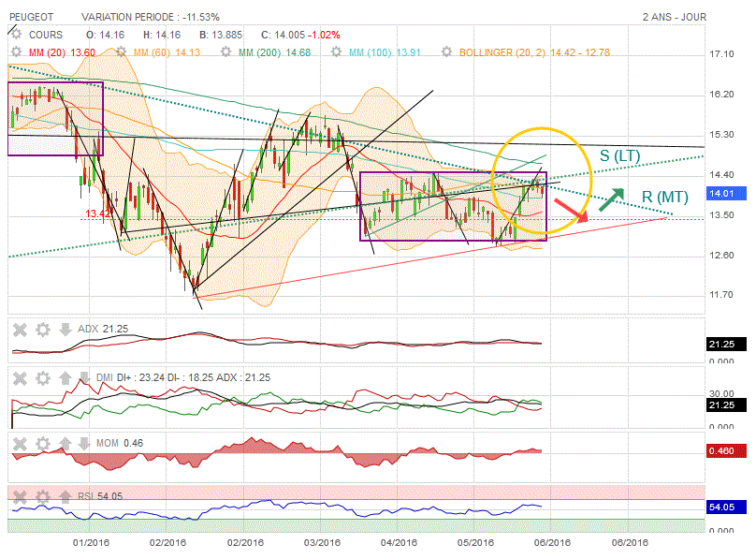Click the 01/2016 date axis label

coord(91,542)
